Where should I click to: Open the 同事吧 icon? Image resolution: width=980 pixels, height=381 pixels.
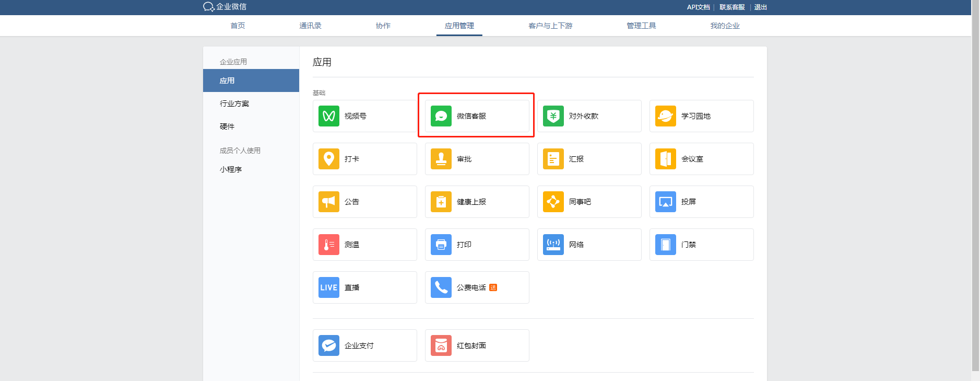pos(553,202)
